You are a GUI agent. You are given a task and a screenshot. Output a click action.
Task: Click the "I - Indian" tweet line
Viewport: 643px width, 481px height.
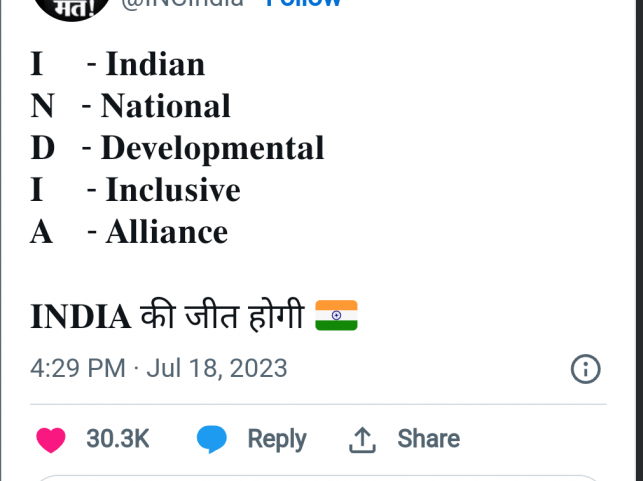pos(118,64)
